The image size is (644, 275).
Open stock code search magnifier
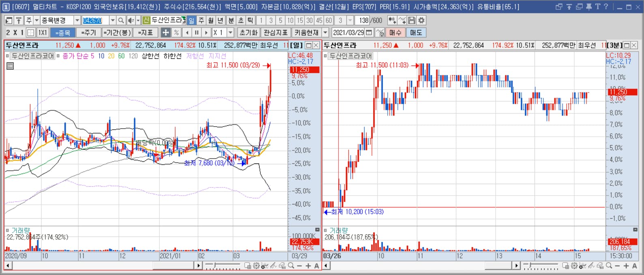[121, 20]
